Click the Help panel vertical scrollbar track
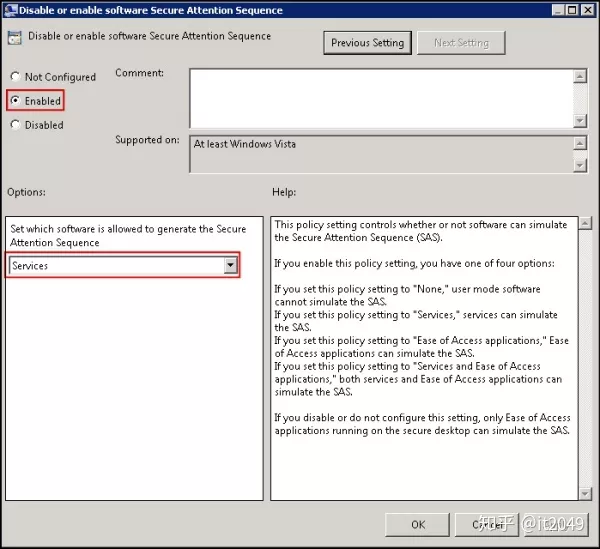The width and height of the screenshot is (600, 549). coord(584,360)
